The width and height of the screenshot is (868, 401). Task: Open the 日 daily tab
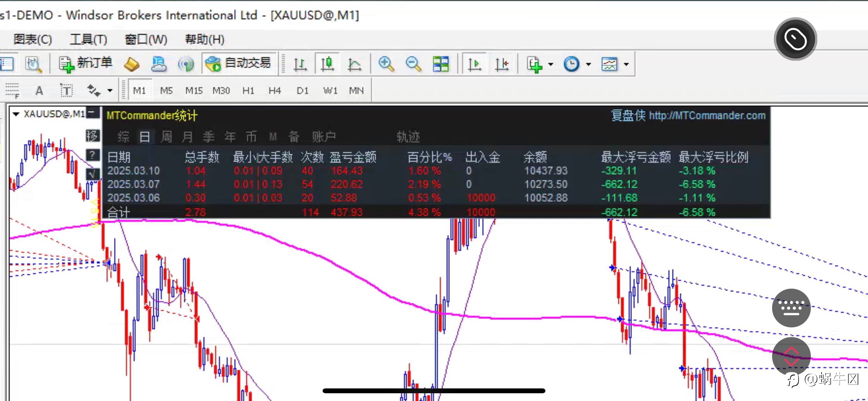point(145,137)
